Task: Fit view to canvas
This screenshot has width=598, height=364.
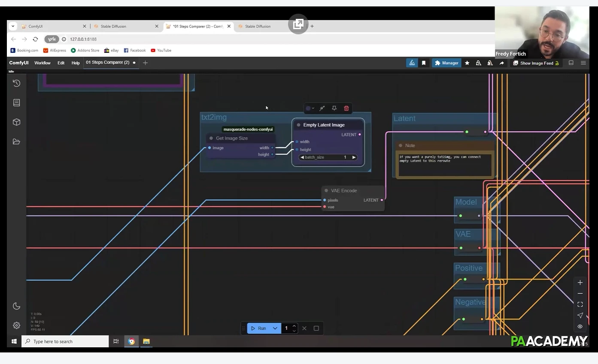Action: tap(580, 304)
